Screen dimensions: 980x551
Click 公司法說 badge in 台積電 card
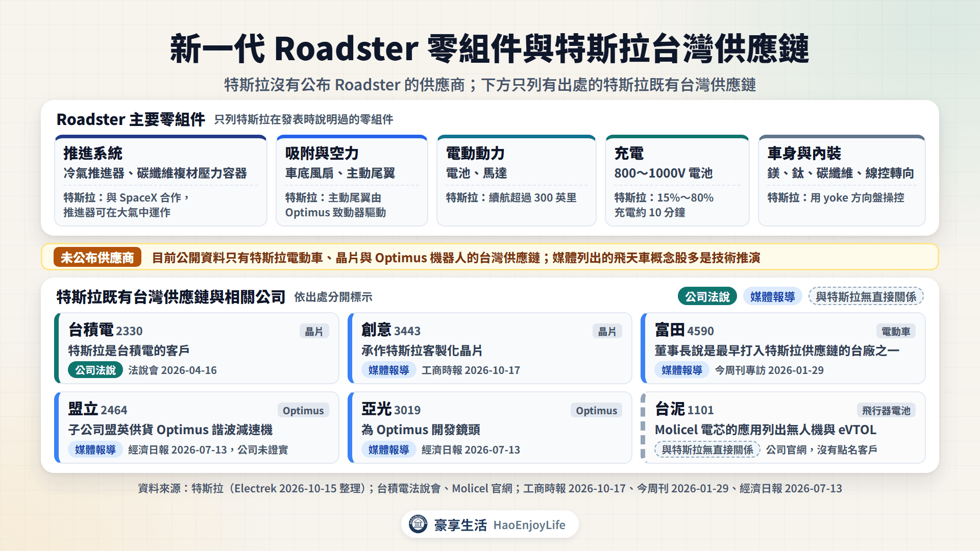95,370
